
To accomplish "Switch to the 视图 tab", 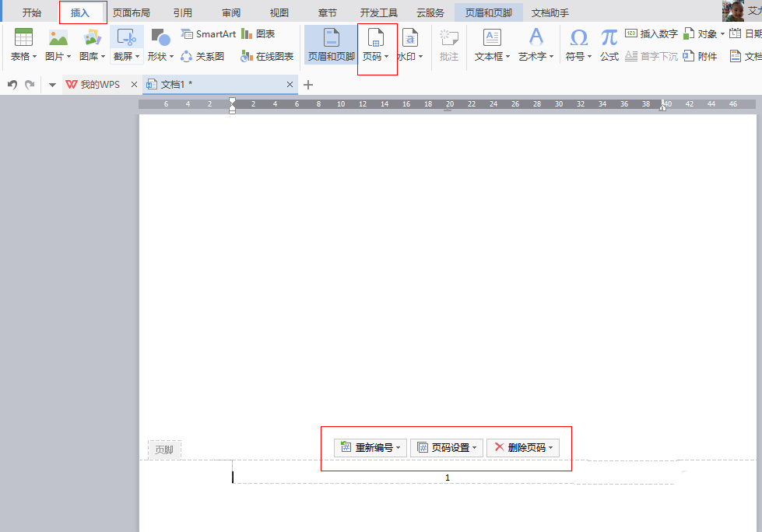I will (279, 12).
